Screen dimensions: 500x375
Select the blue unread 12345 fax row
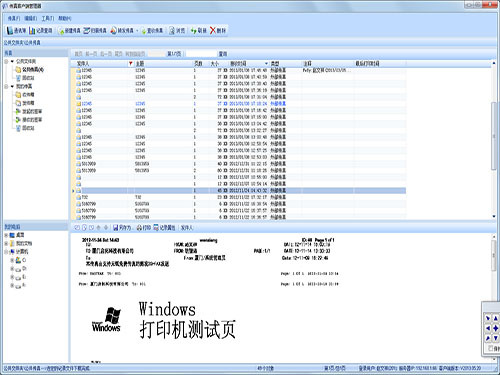tap(238, 104)
